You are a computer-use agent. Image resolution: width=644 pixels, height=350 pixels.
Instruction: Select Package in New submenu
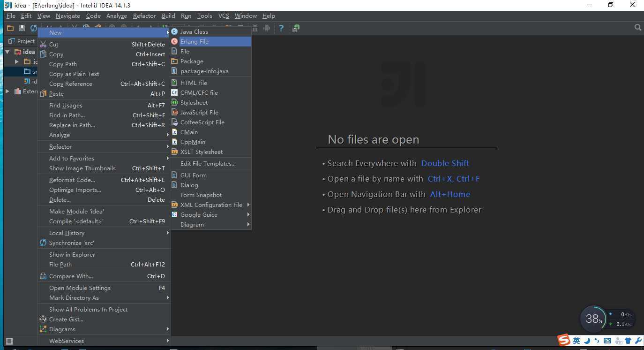(210, 61)
